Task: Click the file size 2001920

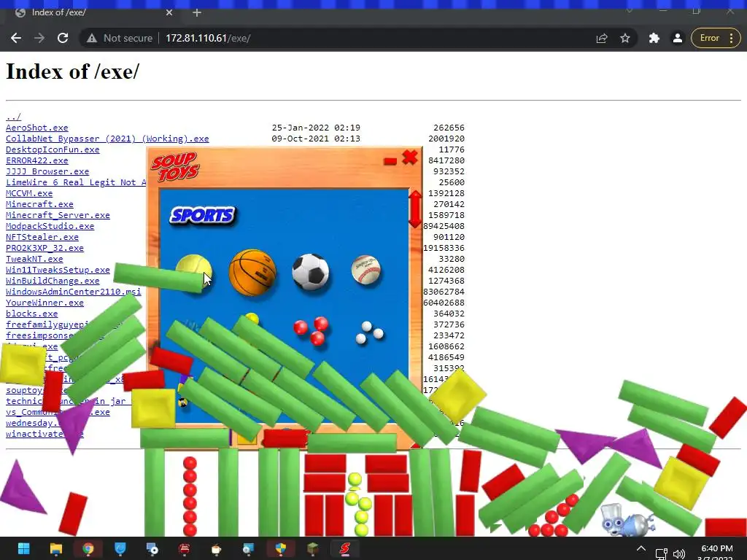Action: tap(446, 139)
